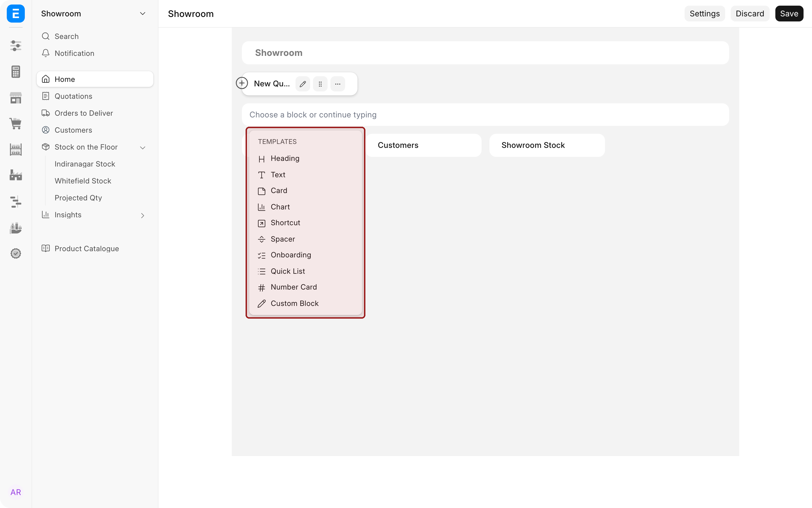Open the three-dot menu on shortcut
Screen dimensions: 812x508
pos(337,84)
